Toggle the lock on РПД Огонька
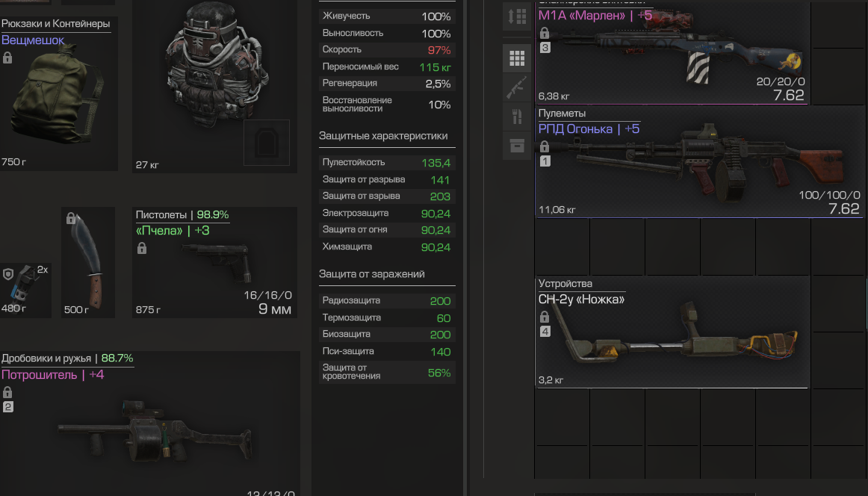Image resolution: width=868 pixels, height=496 pixels. [545, 146]
